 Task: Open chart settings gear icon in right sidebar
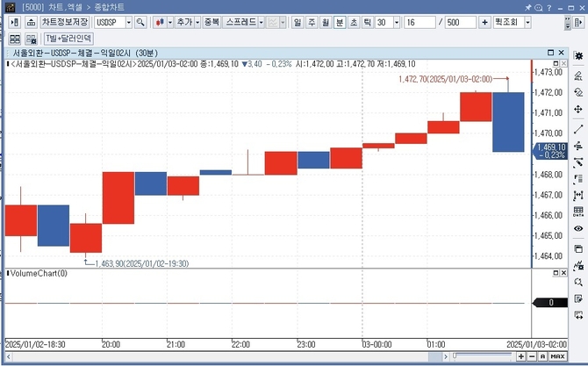(578, 56)
